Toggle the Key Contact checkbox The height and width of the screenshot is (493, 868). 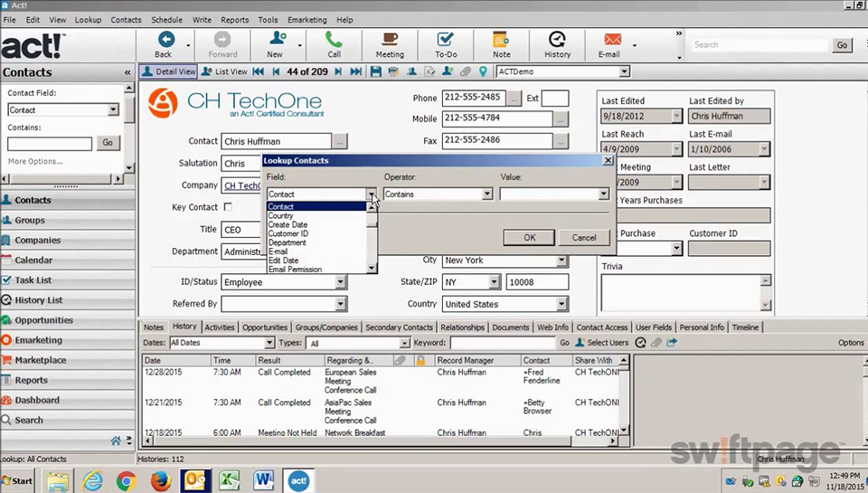coord(228,206)
